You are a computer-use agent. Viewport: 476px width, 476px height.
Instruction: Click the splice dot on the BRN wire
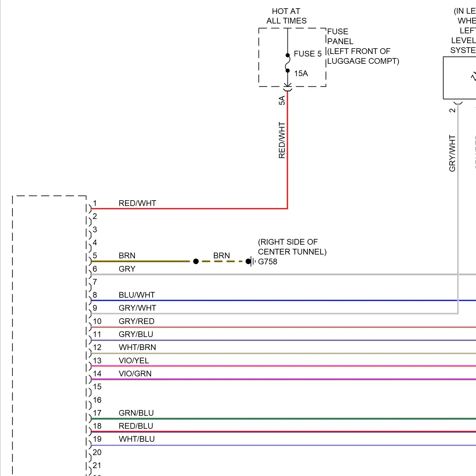(x=196, y=261)
